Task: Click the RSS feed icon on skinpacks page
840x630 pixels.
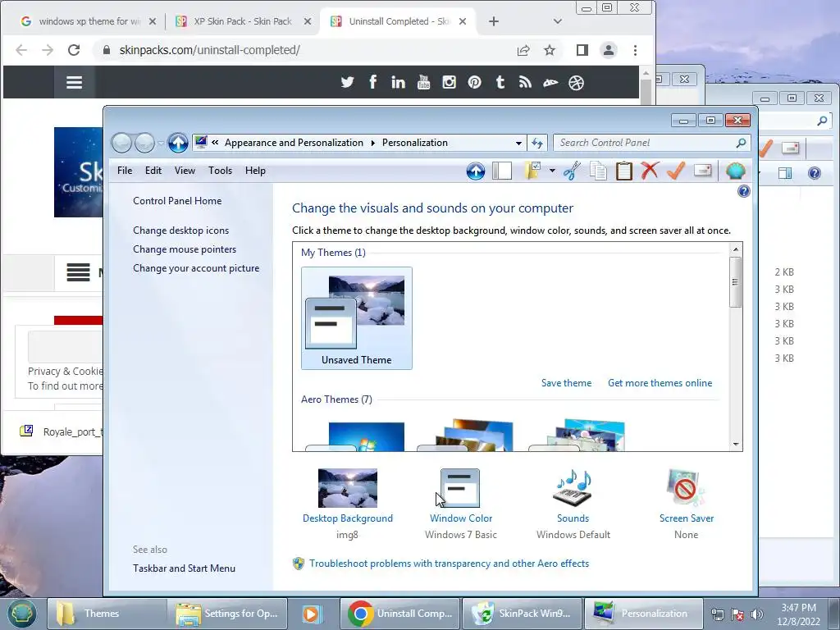Action: [x=525, y=82]
